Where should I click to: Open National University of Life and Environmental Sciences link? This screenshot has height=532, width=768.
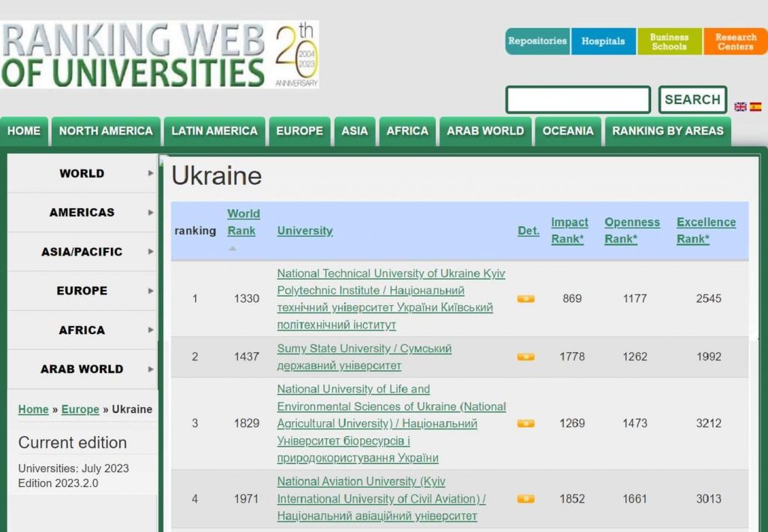391,423
